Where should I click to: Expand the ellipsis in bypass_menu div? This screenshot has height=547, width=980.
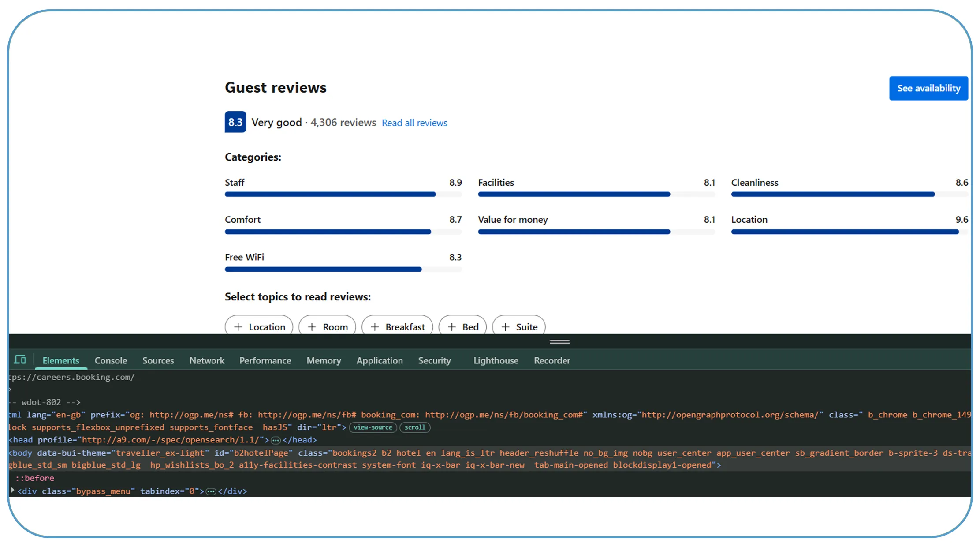[x=211, y=491]
